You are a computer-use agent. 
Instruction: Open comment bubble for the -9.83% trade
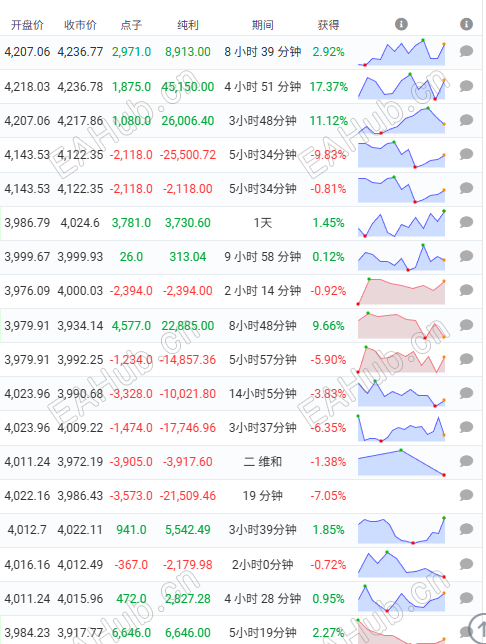coord(466,154)
